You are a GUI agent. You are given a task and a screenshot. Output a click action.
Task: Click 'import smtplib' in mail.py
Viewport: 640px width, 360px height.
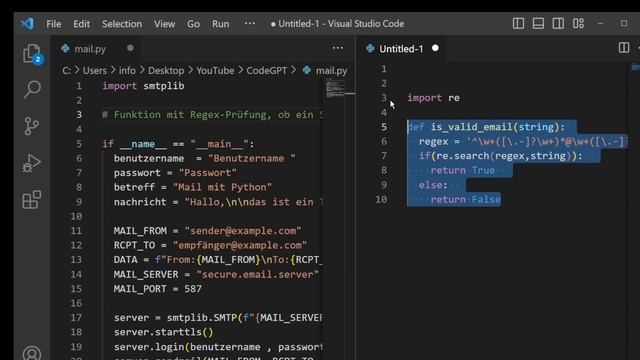coord(143,86)
